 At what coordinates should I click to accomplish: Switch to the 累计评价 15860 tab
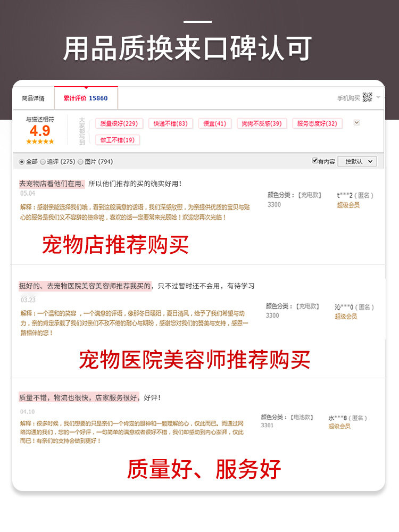tap(86, 98)
